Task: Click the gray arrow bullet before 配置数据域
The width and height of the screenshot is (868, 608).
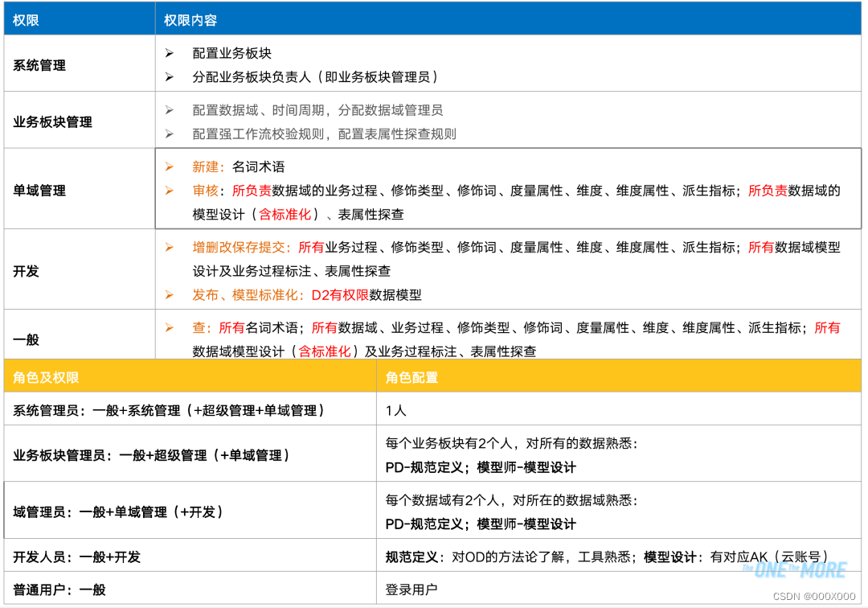Action: pyautogui.click(x=169, y=110)
